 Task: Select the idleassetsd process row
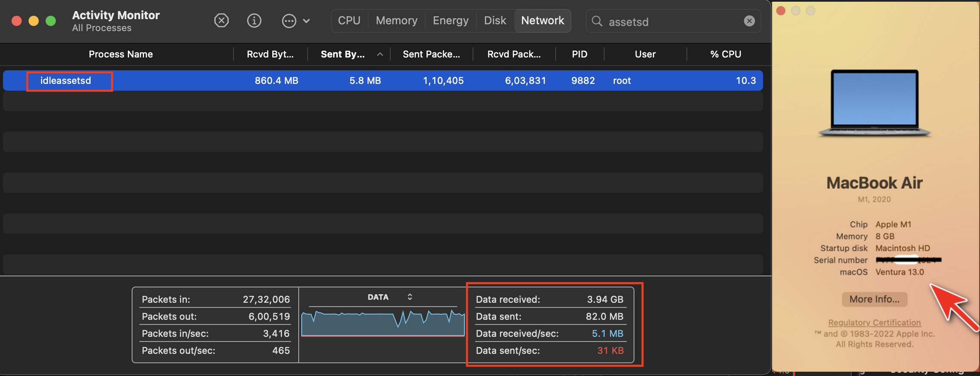(x=383, y=80)
